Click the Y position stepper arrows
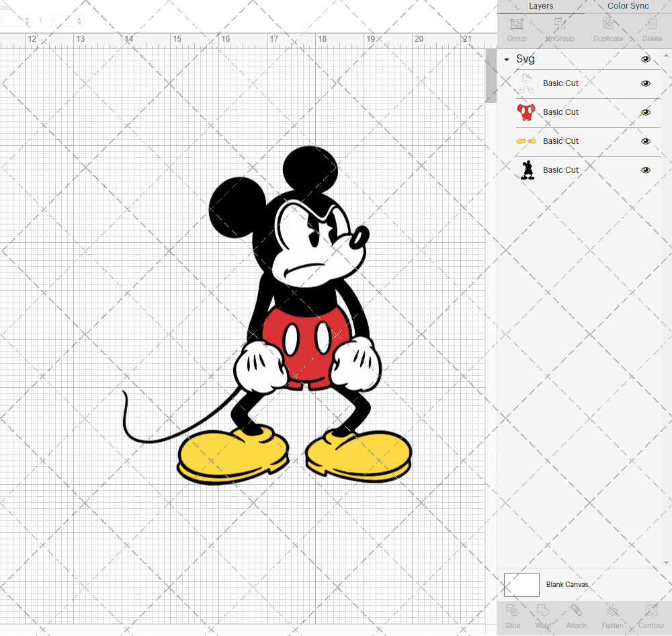The height and width of the screenshot is (636, 672). 79,20
